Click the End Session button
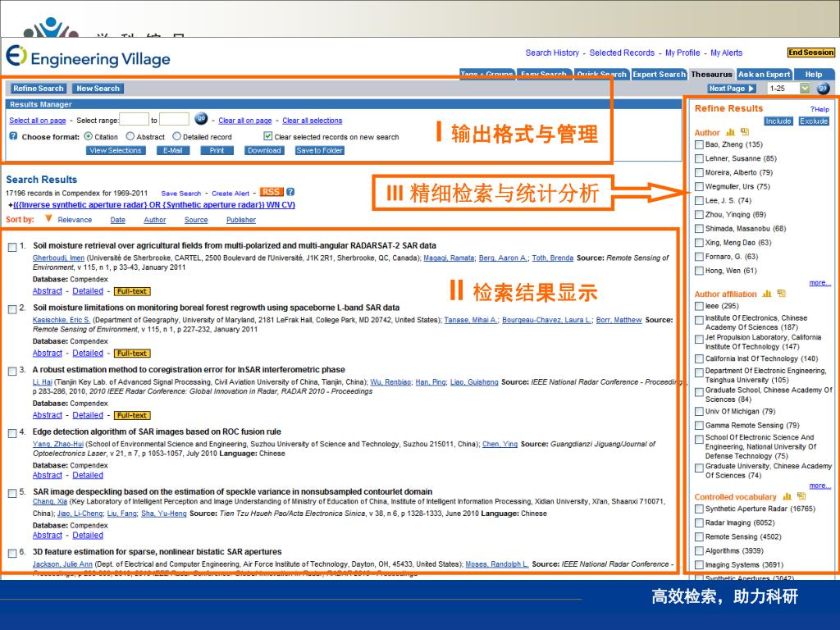Image resolution: width=840 pixels, height=630 pixels. click(x=810, y=52)
